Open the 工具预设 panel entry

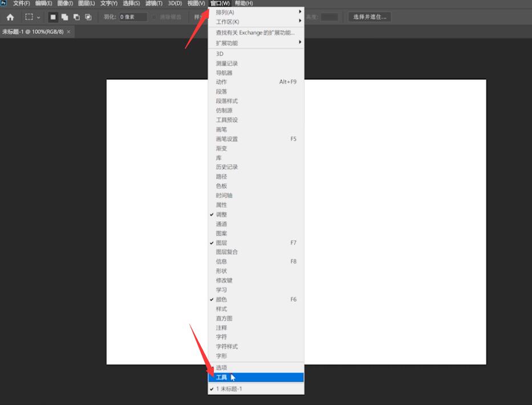[256, 120]
